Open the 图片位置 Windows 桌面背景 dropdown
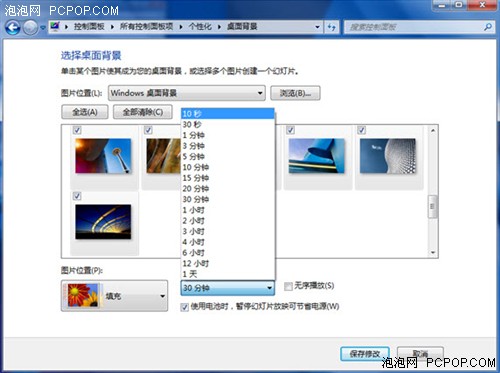 coord(187,93)
